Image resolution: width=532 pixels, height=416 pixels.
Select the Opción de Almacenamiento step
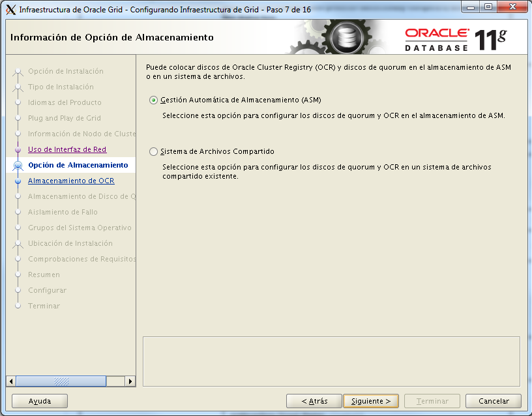(78, 165)
